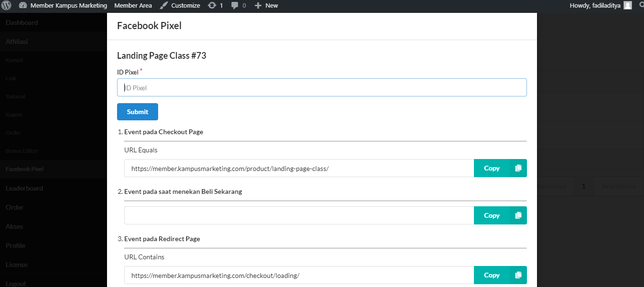The image size is (644, 287).
Task: Click the WordPress logo icon
Action: point(6,6)
